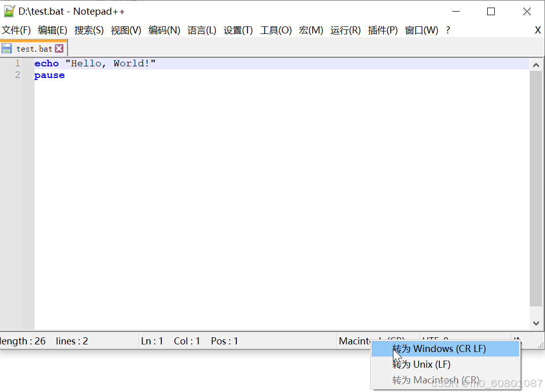Open the 设置(T) menu
Image resolution: width=545 pixels, height=392 pixels.
tap(238, 30)
